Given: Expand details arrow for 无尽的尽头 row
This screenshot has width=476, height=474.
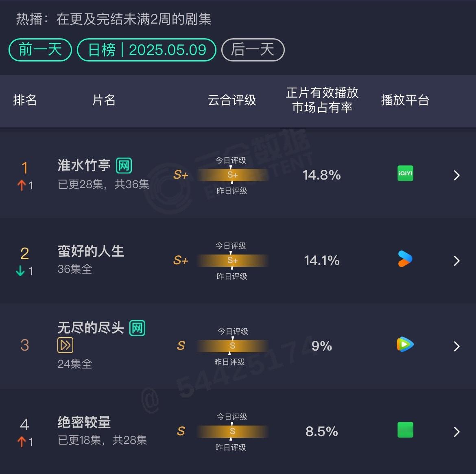Looking at the screenshot, I should (x=456, y=347).
